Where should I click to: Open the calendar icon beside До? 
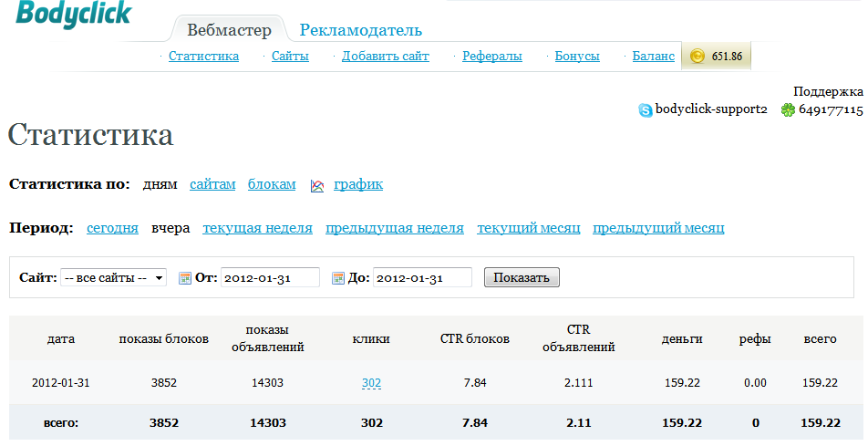pos(337,278)
